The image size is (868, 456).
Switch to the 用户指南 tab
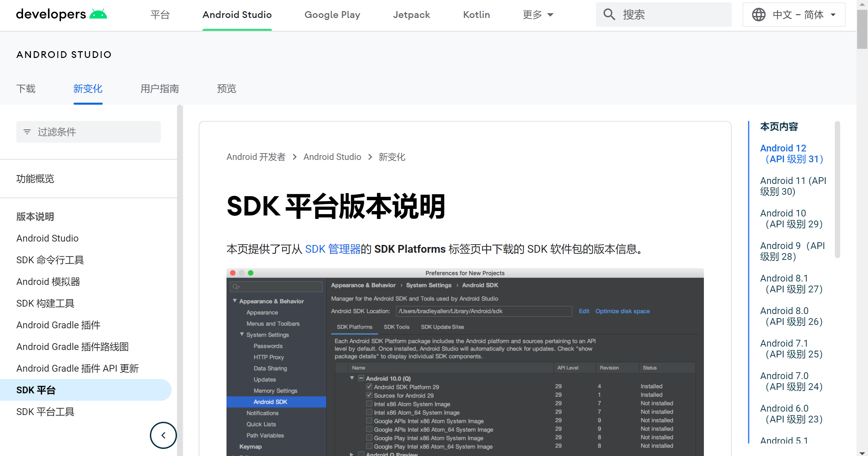pos(159,89)
